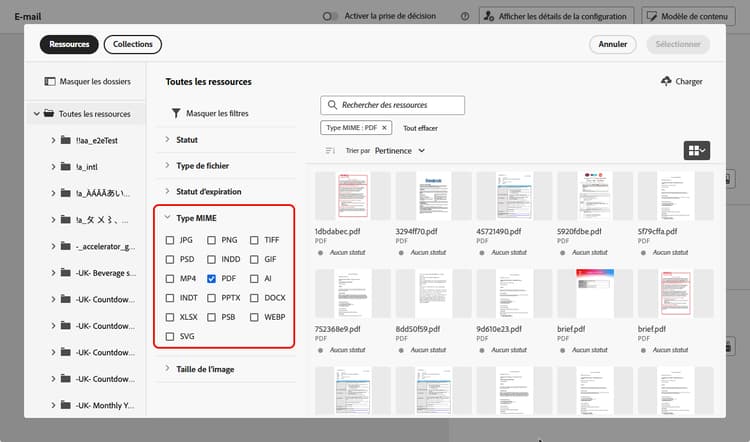Select the 5f79cffa.pdf thumbnail
The image size is (750, 442).
[x=675, y=196]
